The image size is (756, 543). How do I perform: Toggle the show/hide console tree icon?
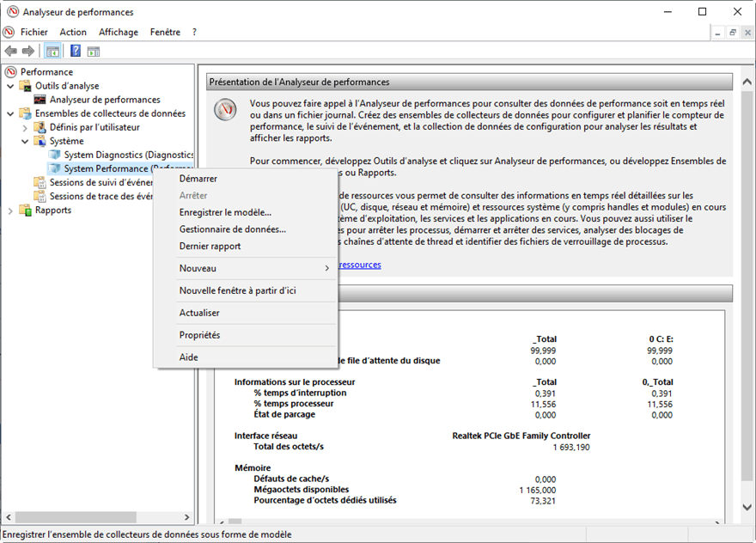[52, 51]
